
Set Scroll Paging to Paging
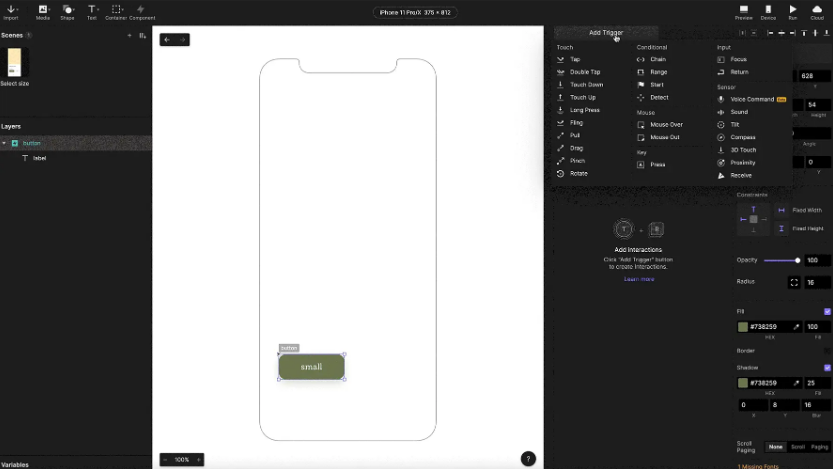point(819,447)
